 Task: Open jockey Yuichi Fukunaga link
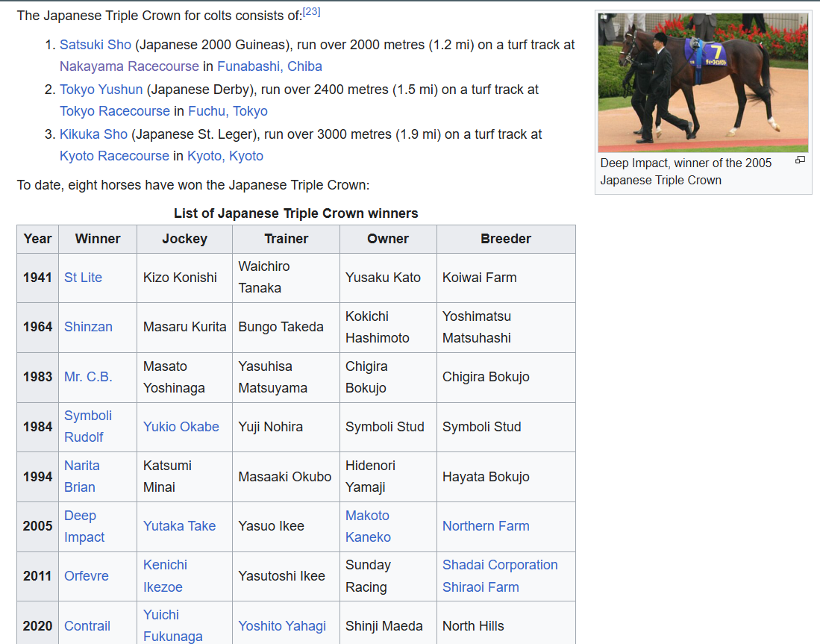[x=172, y=625]
